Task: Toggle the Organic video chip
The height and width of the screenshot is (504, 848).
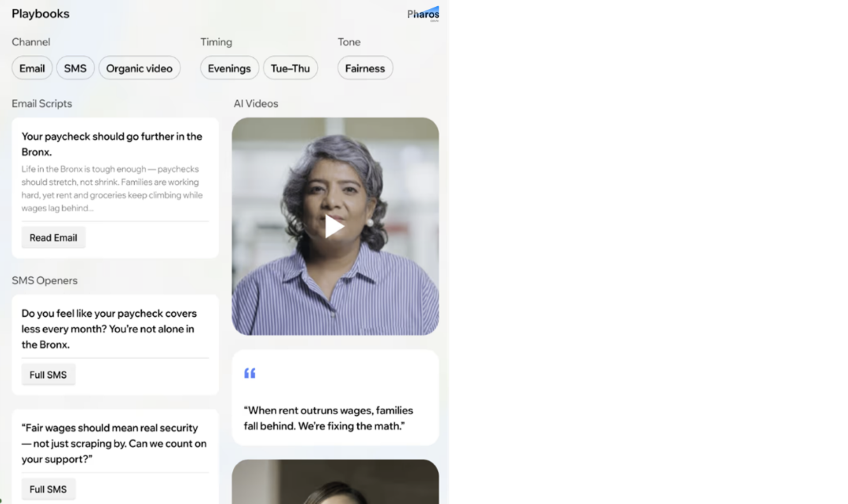Action: (139, 68)
